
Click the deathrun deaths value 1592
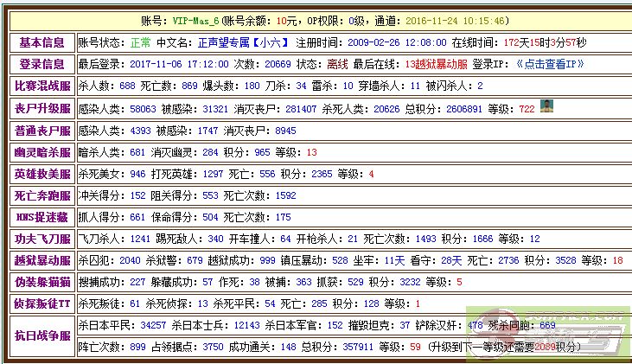pyautogui.click(x=286, y=196)
